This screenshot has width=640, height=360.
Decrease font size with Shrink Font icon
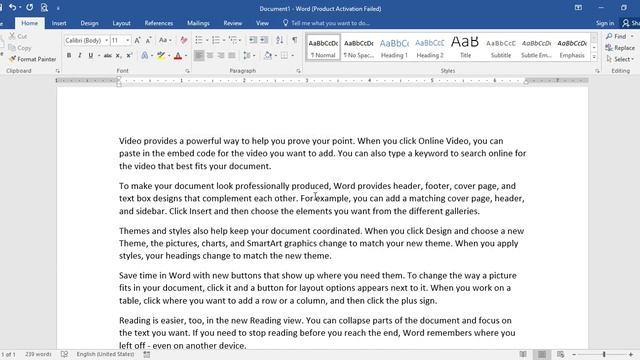[x=149, y=40]
